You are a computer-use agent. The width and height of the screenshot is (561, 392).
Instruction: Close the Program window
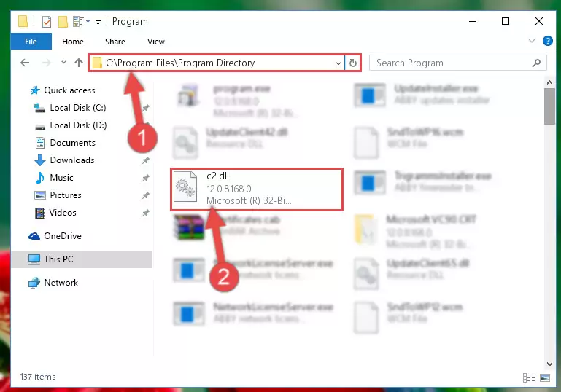click(x=539, y=21)
